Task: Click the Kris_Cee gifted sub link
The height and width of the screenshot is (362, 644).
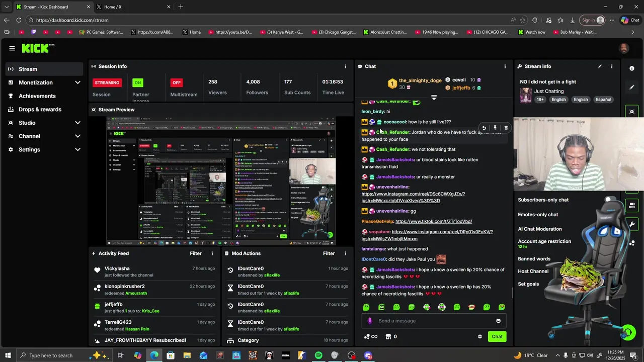Action: [x=150, y=311]
